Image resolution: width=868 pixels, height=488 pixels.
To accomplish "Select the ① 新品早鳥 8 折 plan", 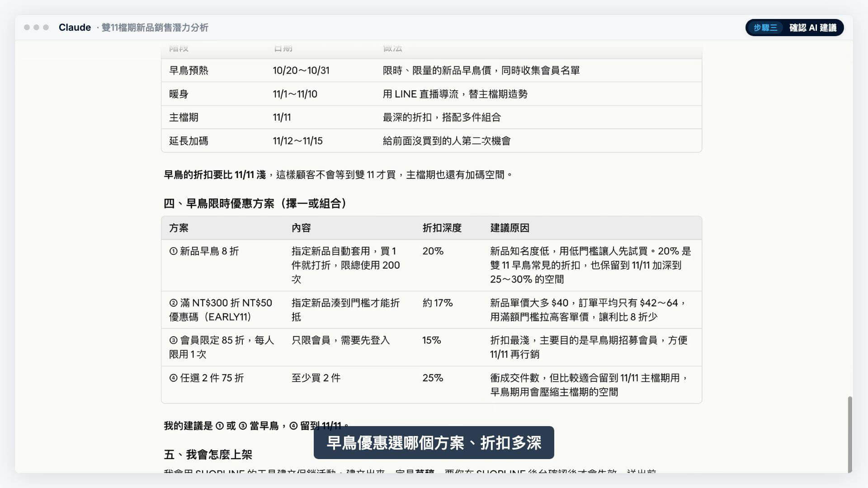I will tap(204, 251).
